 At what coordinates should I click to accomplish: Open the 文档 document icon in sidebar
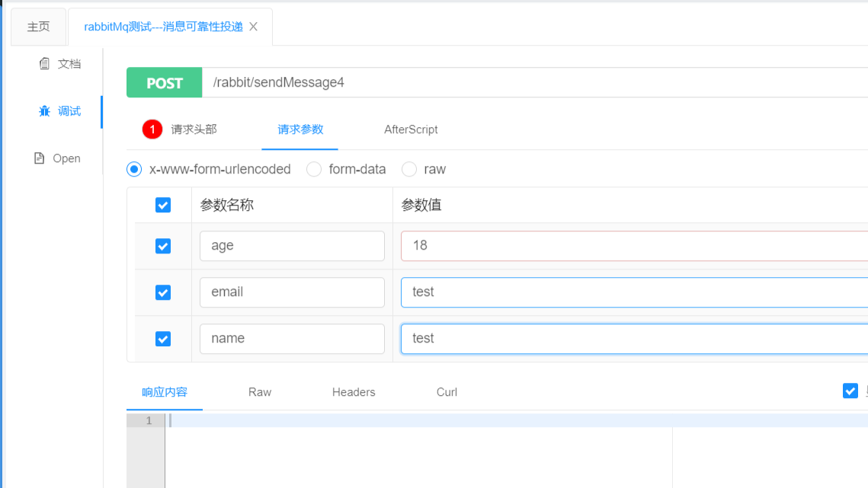44,64
